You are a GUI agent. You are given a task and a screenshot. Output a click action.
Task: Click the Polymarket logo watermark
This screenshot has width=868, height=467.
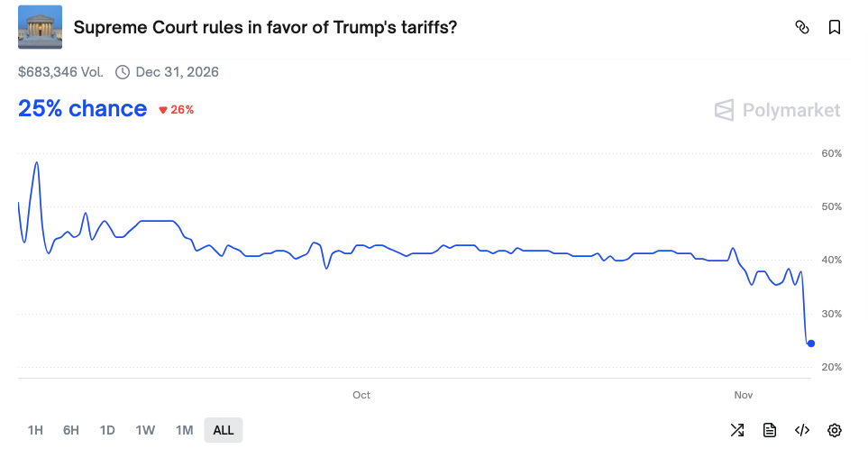coord(777,110)
